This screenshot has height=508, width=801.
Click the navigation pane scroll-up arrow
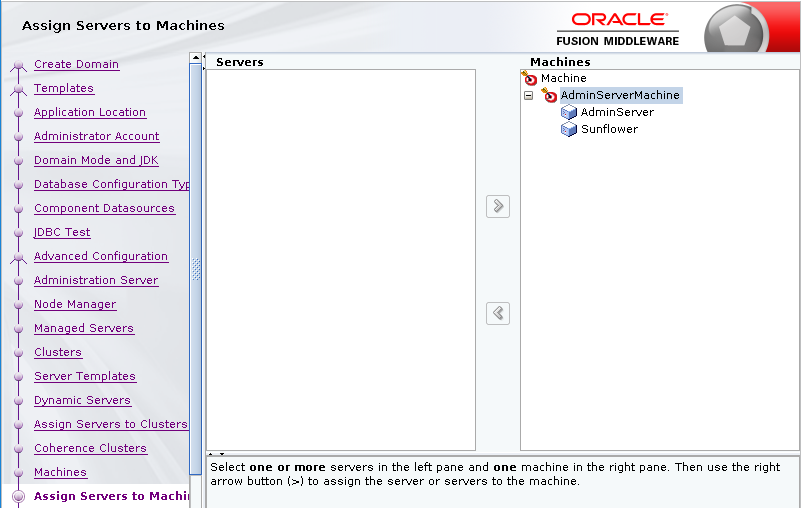[196, 59]
